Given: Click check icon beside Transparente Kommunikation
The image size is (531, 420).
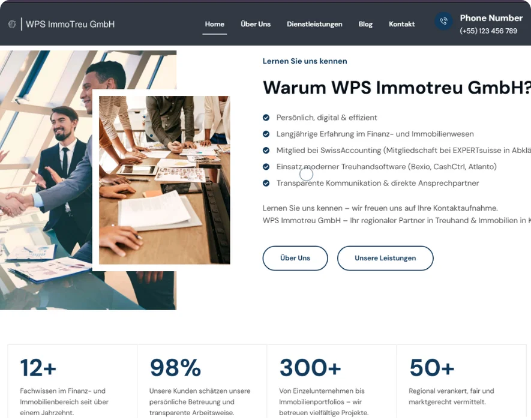Looking at the screenshot, I should [x=266, y=183].
